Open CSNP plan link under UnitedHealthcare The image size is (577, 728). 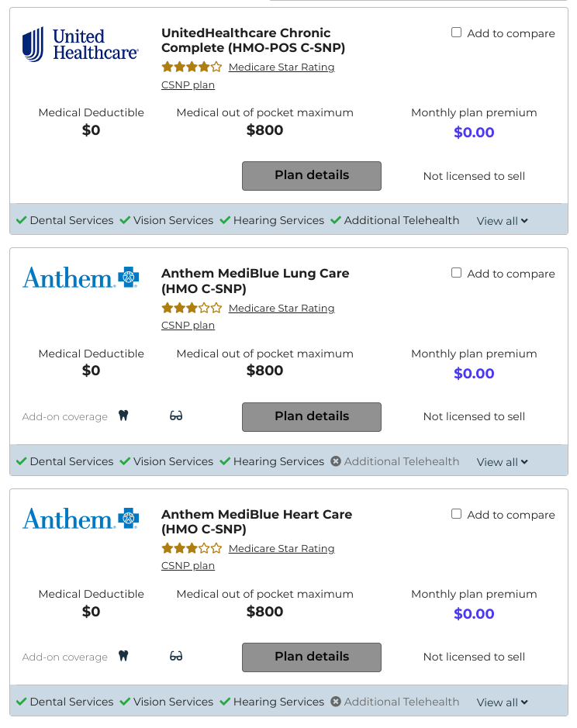(188, 85)
